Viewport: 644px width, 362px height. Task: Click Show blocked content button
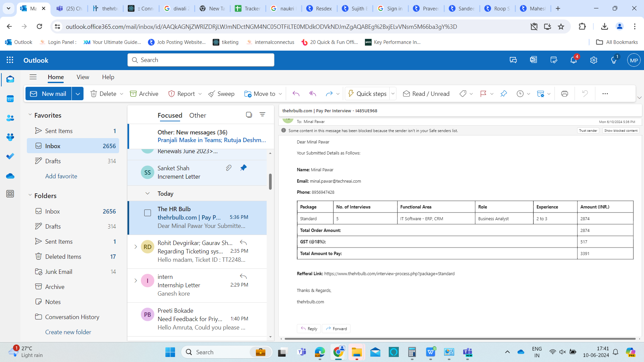[621, 131]
